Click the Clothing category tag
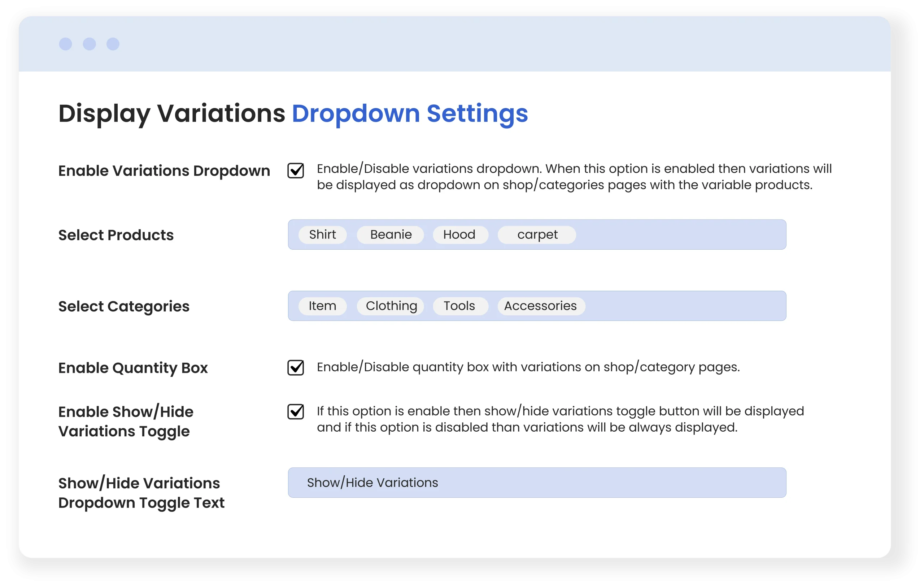 [x=390, y=306]
